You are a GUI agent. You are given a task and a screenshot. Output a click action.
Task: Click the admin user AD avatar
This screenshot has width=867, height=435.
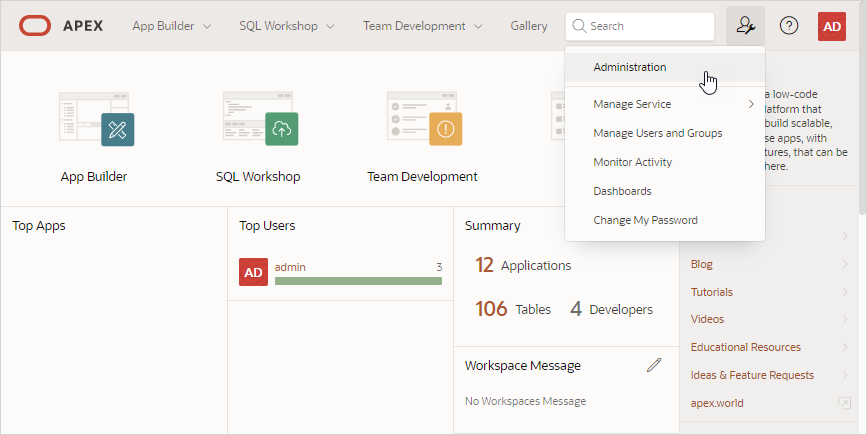pos(253,272)
